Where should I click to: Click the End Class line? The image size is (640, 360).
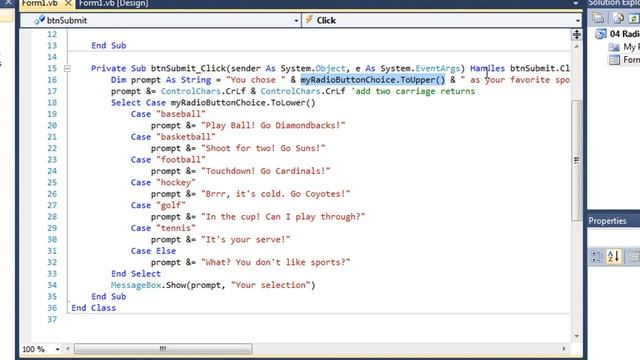93,309
